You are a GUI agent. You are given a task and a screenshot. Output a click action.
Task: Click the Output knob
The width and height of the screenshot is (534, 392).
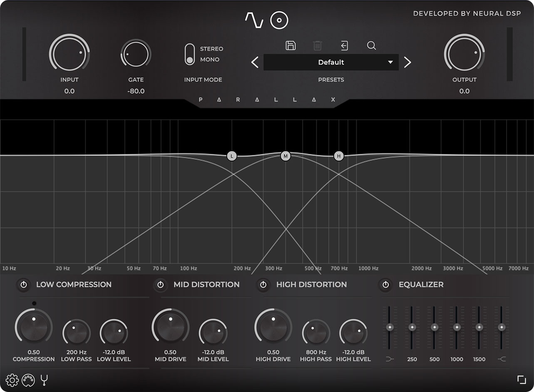point(464,54)
